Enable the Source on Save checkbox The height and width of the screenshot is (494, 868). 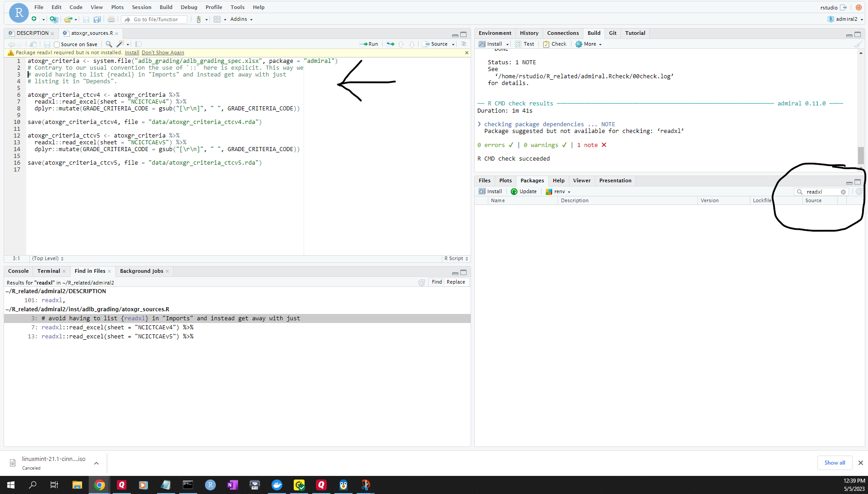(56, 44)
